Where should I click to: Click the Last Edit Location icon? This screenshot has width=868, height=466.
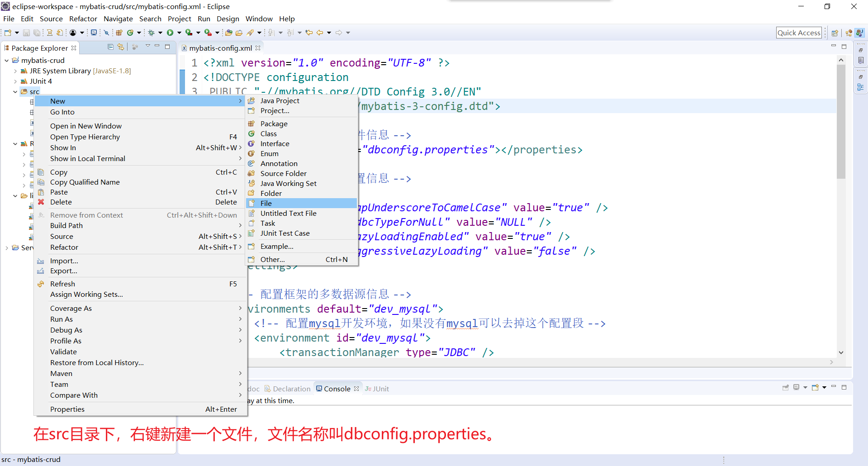pos(308,33)
